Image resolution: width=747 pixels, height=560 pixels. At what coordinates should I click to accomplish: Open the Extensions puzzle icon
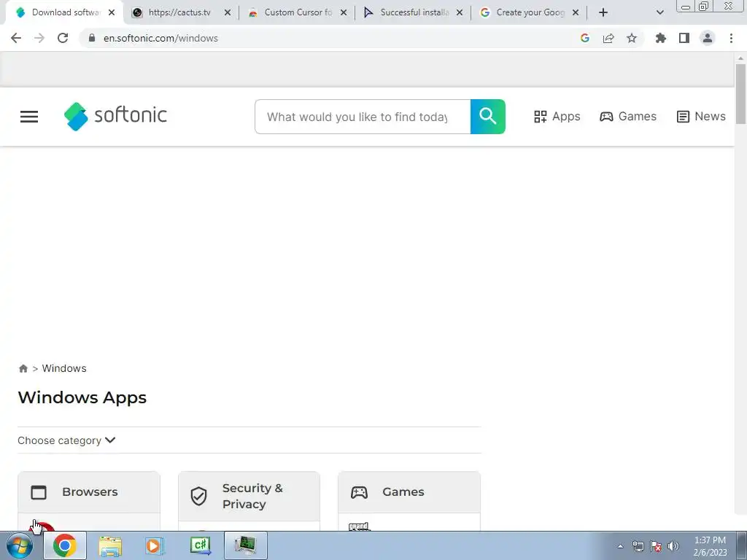pos(661,38)
